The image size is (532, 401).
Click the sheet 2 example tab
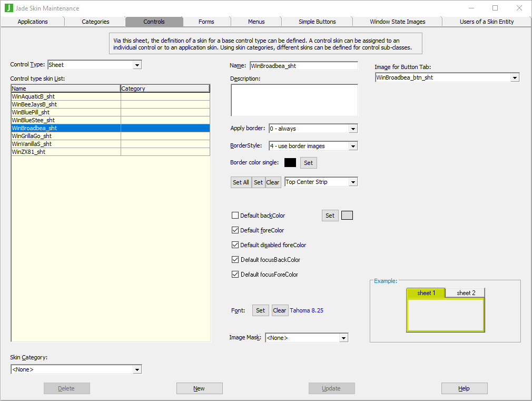pos(466,293)
